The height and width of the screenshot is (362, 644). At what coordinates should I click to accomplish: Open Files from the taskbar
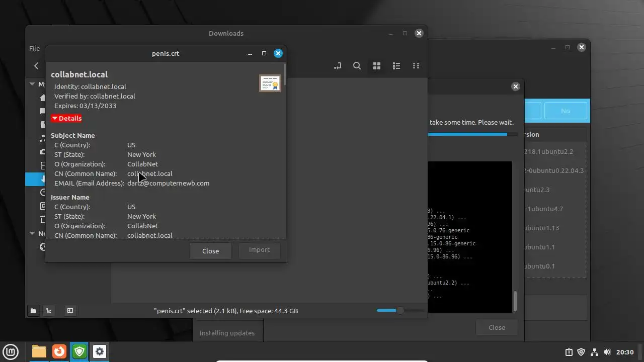tap(39, 351)
